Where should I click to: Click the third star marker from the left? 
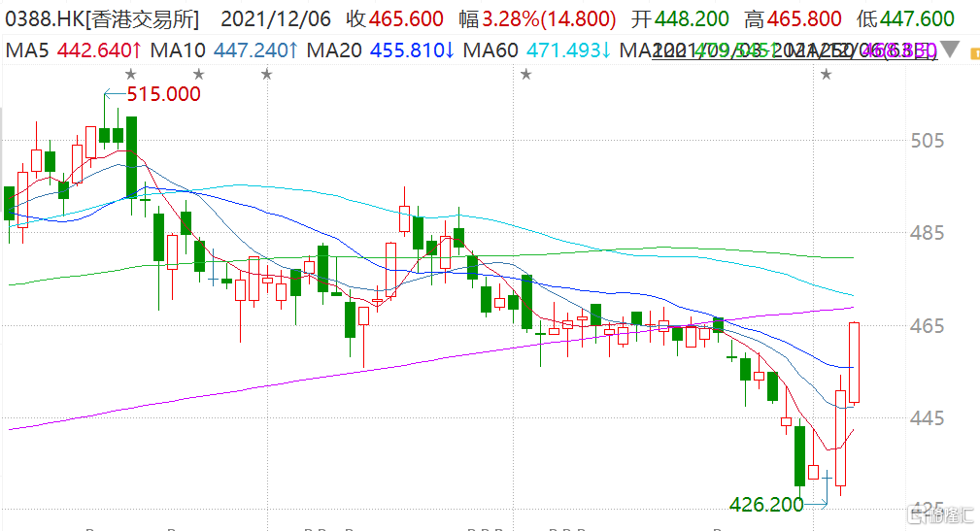pyautogui.click(x=265, y=74)
